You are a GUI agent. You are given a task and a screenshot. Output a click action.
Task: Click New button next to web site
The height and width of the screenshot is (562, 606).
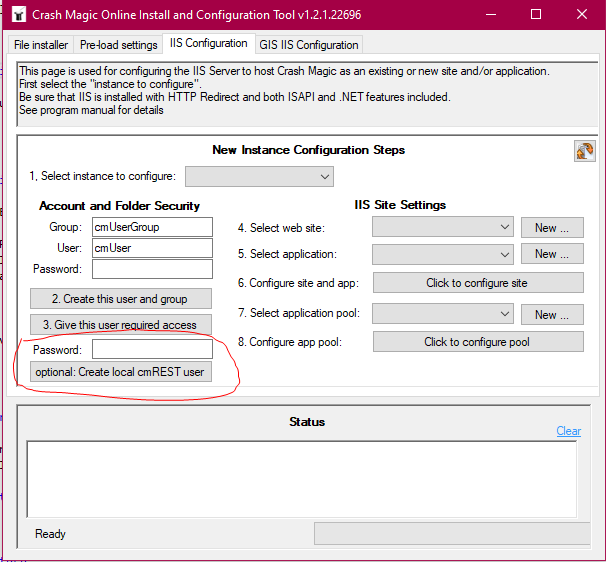click(x=552, y=227)
